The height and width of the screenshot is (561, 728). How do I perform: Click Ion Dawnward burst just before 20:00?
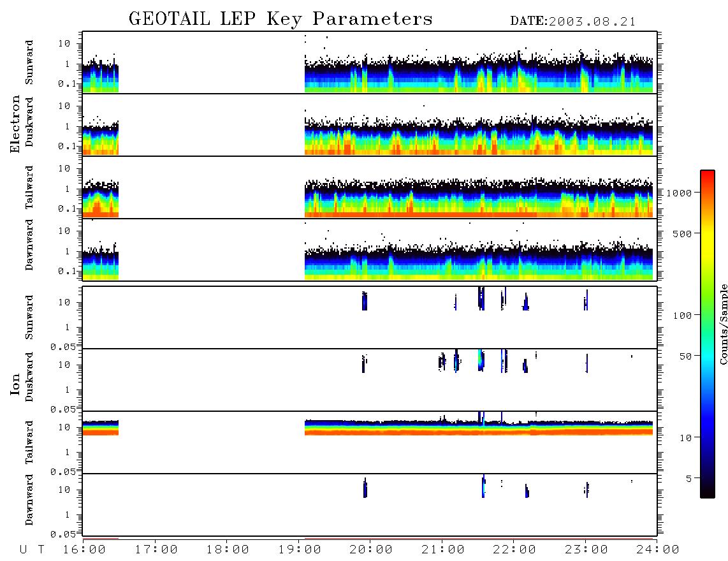(365, 488)
